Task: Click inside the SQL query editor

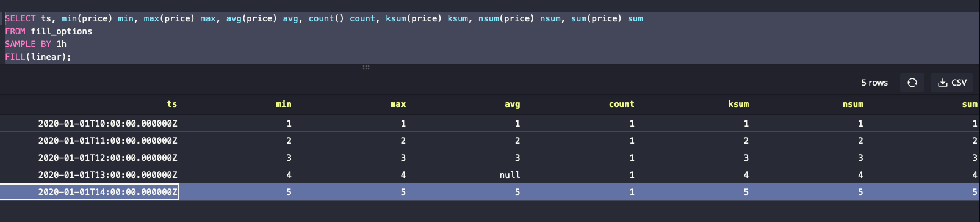Action: click(490, 37)
